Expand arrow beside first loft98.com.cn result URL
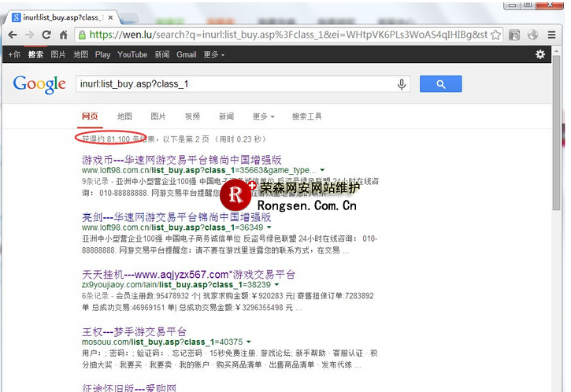Image resolution: width=571 pixels, height=392 pixels. click(322, 170)
